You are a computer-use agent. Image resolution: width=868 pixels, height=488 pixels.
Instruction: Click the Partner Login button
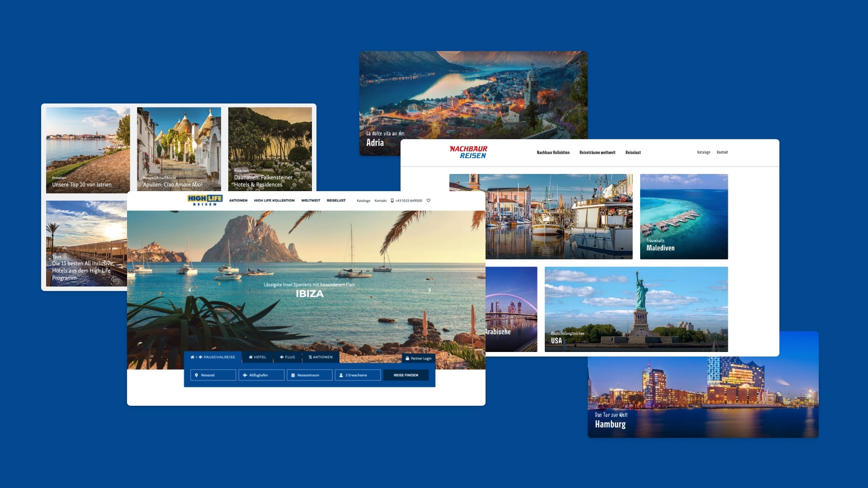point(418,358)
